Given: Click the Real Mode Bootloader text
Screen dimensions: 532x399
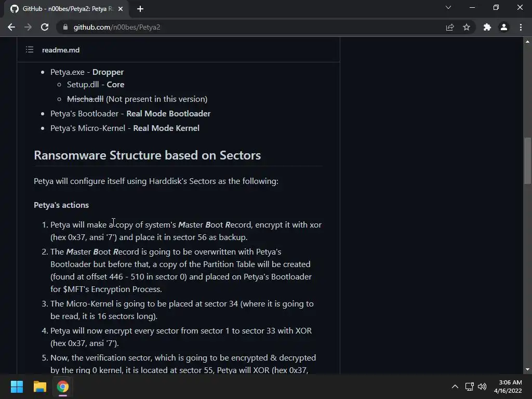Looking at the screenshot, I should tap(168, 114).
